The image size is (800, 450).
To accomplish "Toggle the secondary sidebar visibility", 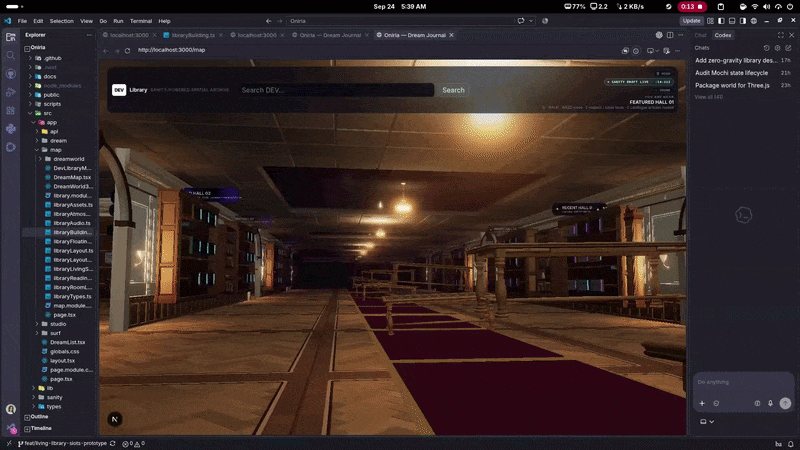I will (x=743, y=21).
